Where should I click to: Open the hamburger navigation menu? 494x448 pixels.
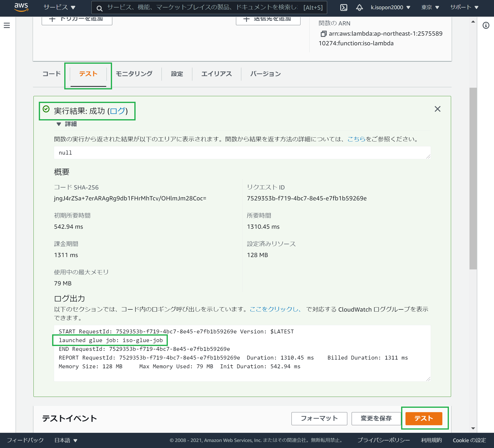pyautogui.click(x=7, y=25)
